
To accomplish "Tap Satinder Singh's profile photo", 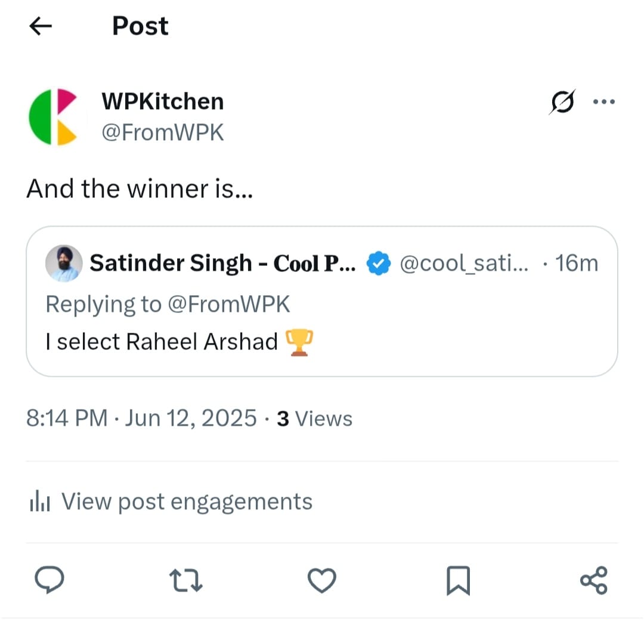I will click(64, 263).
